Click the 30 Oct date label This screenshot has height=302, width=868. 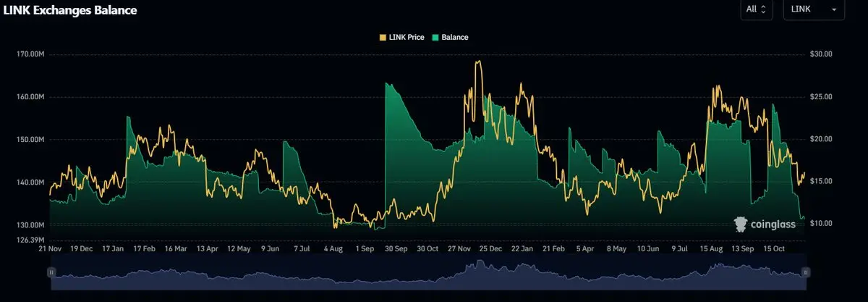[x=427, y=248]
